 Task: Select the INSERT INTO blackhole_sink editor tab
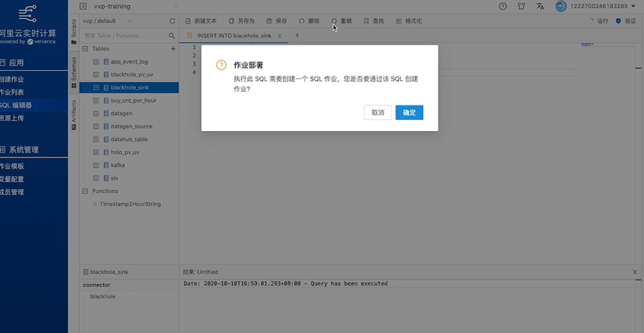point(234,35)
